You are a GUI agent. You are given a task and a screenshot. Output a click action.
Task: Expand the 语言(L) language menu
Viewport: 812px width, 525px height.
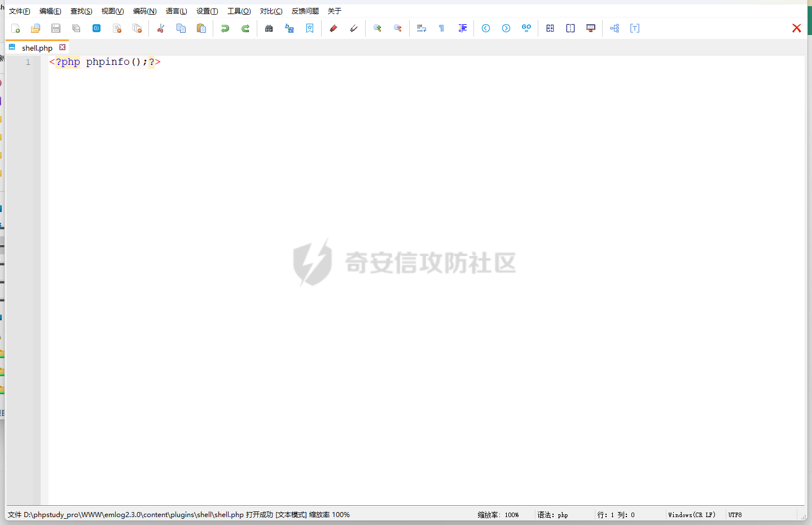pyautogui.click(x=176, y=11)
